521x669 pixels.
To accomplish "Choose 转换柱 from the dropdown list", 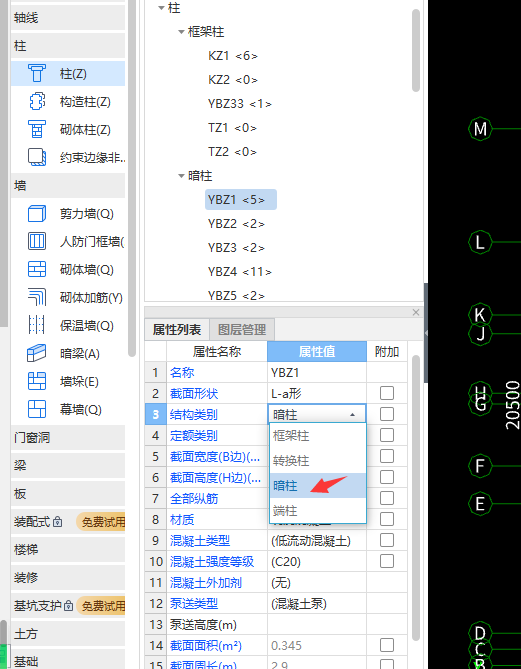I will click(x=318, y=460).
